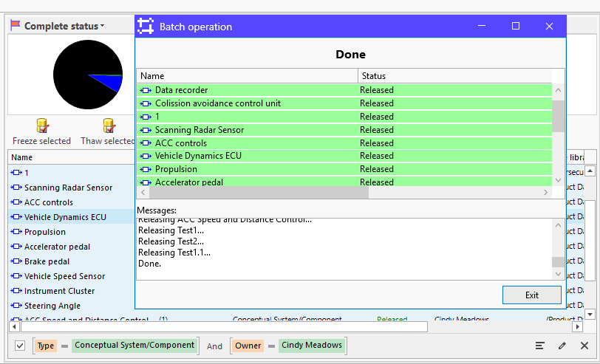Click Messages scrollbar up arrow
Image resolution: width=600 pixels, height=364 pixels.
click(x=558, y=225)
